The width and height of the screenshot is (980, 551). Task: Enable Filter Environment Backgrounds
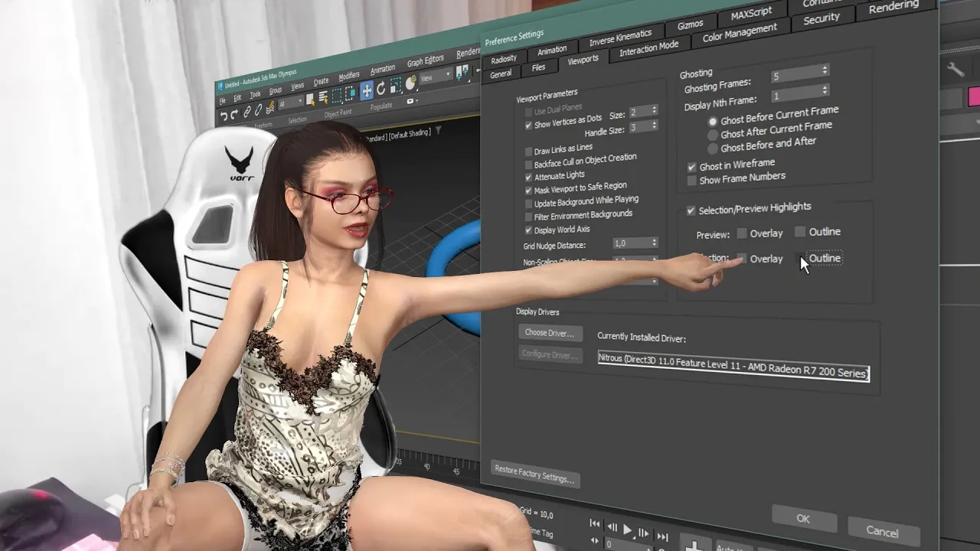pyautogui.click(x=528, y=217)
